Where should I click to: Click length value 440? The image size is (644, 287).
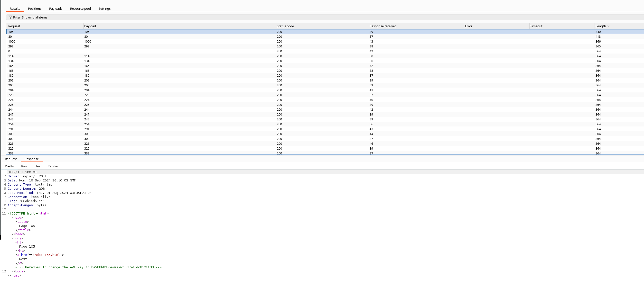598,32
